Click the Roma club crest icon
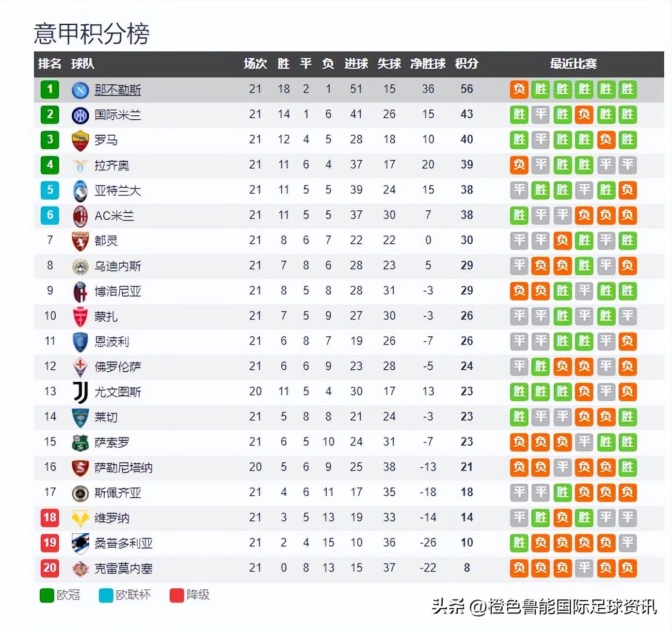 [80, 140]
